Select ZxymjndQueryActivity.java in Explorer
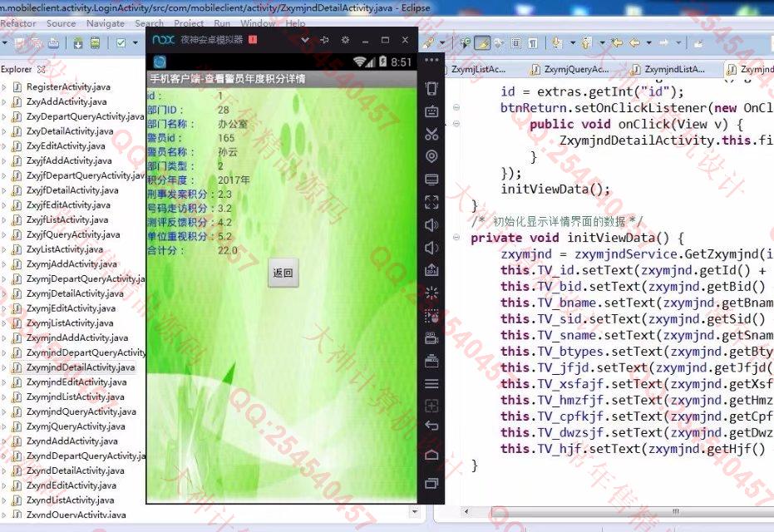The image size is (774, 532). pos(81,411)
